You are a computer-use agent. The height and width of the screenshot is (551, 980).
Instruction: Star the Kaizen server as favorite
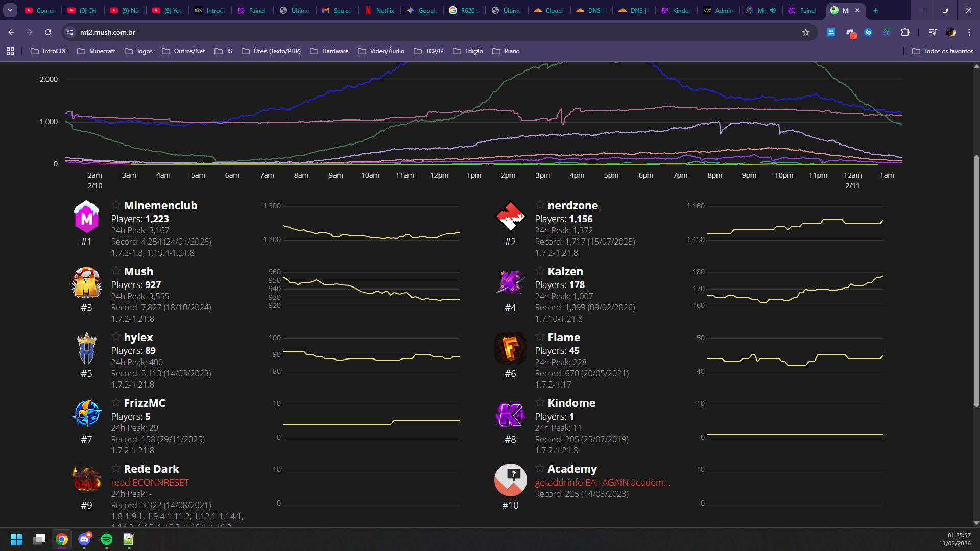pos(540,271)
